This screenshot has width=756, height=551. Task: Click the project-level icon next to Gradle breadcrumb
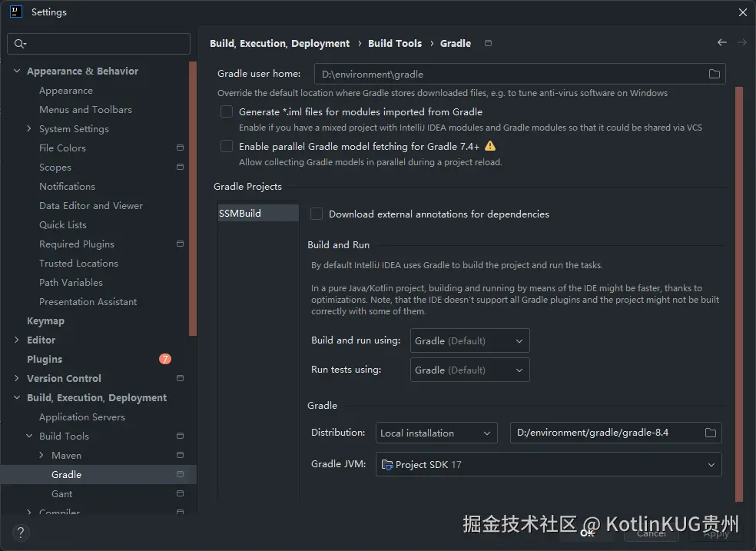tap(488, 43)
